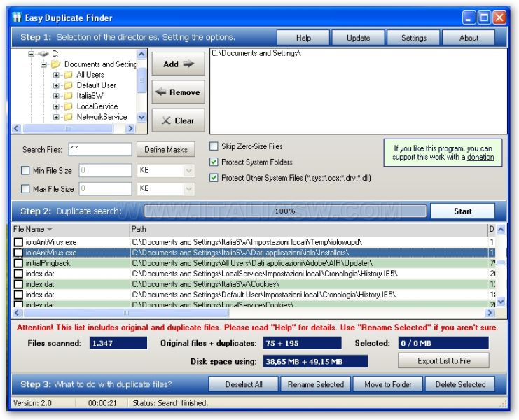Open the About button
The image size is (519, 420).
point(469,38)
